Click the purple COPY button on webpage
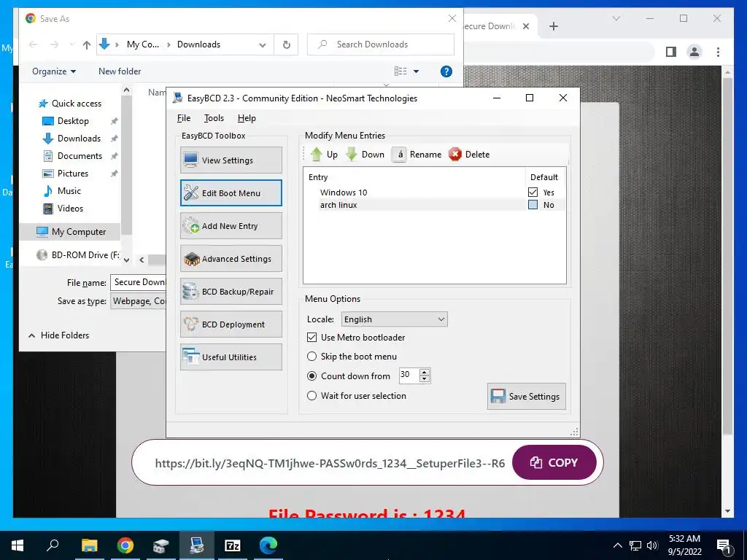Image resolution: width=747 pixels, height=560 pixels. (554, 462)
